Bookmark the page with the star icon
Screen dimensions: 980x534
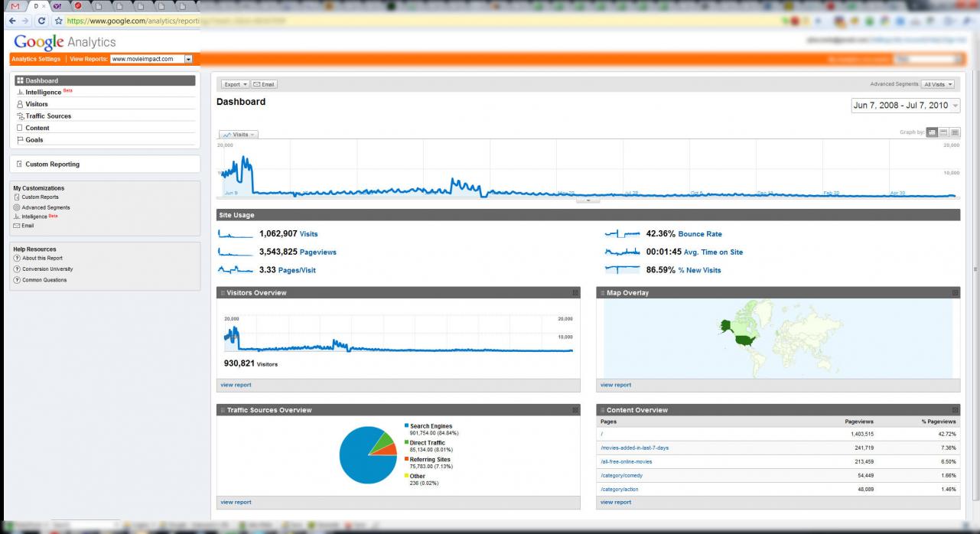(x=57, y=21)
